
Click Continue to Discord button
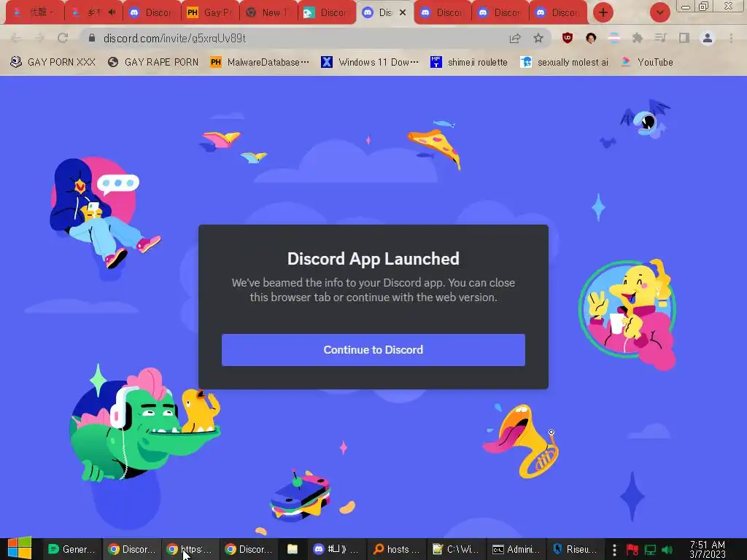click(x=373, y=350)
